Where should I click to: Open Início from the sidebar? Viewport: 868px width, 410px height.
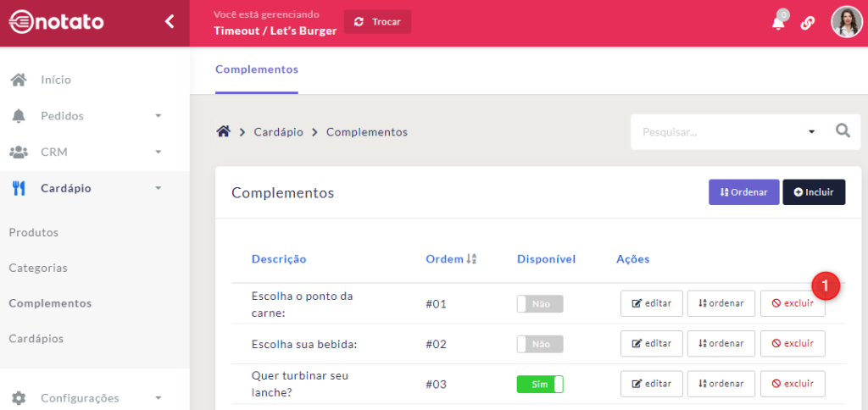pyautogui.click(x=56, y=80)
